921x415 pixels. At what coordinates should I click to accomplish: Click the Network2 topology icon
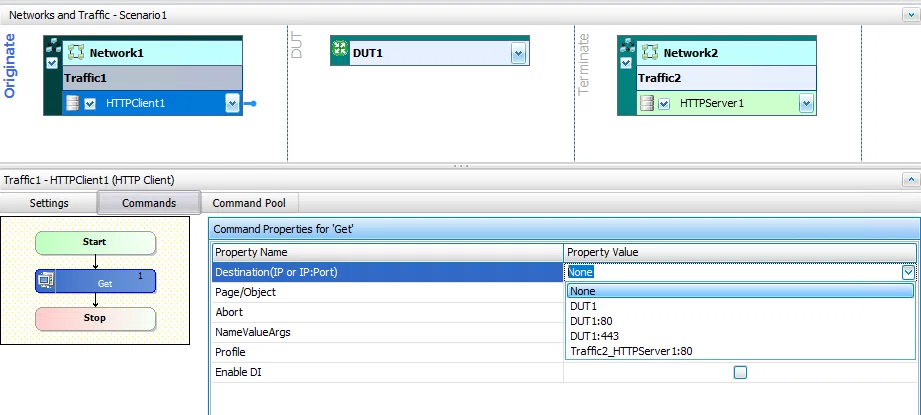pyautogui.click(x=650, y=53)
